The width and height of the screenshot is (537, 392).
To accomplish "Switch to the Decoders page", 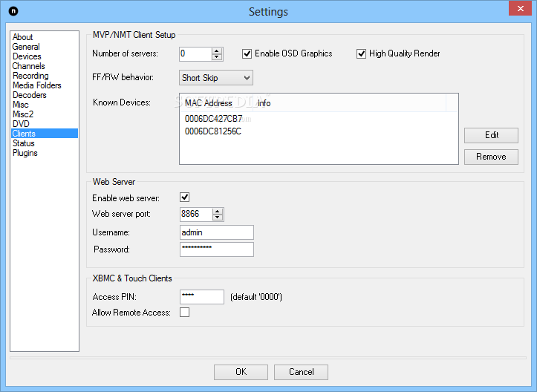I will (30, 95).
